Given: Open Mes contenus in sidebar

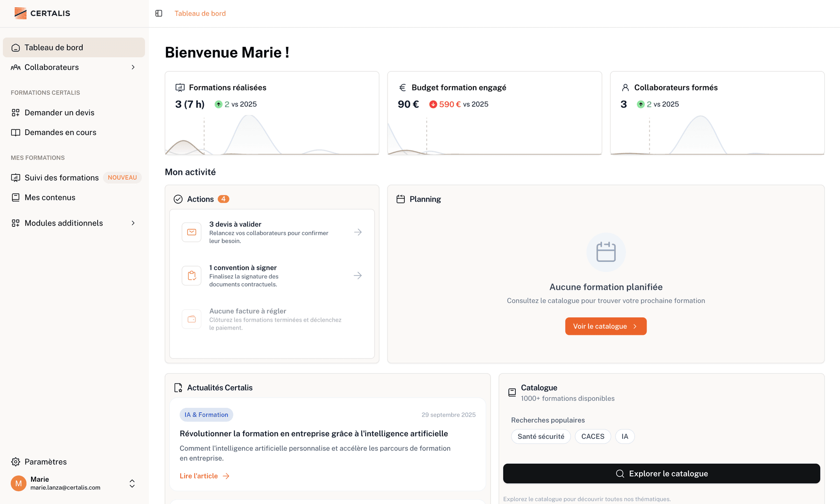Looking at the screenshot, I should pyautogui.click(x=50, y=198).
